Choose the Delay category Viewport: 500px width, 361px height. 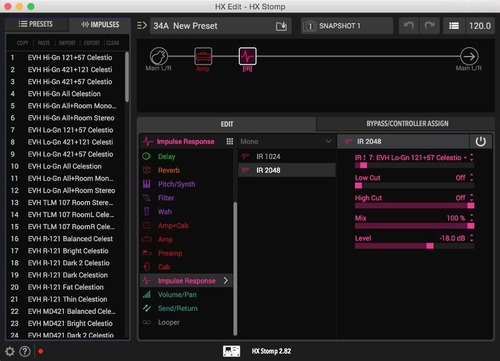click(x=187, y=156)
